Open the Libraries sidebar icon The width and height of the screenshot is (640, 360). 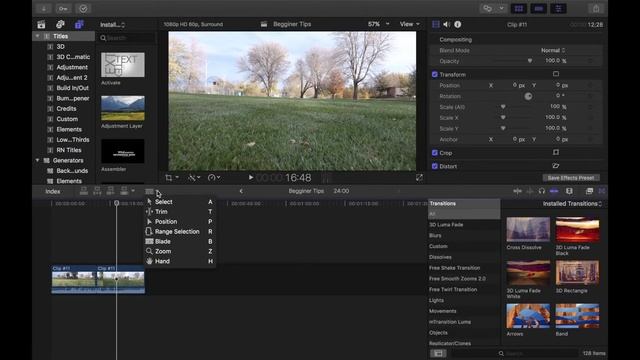click(x=41, y=24)
